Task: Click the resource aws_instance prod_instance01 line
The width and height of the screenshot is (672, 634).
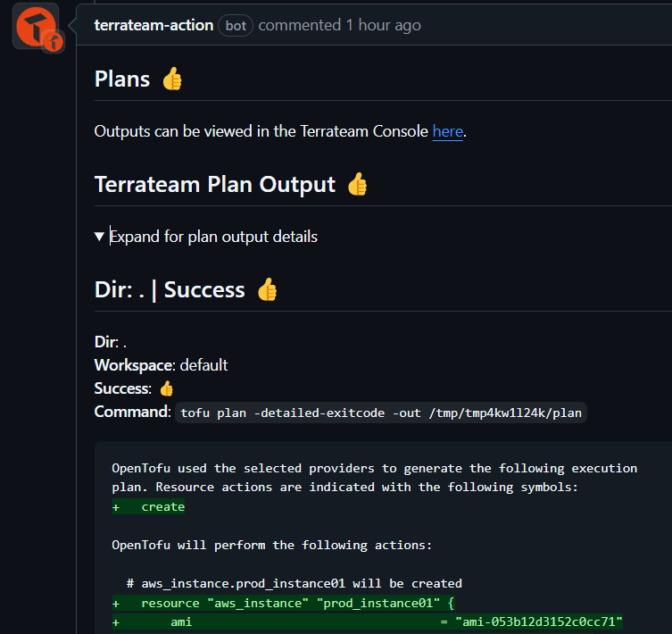Action: click(283, 603)
